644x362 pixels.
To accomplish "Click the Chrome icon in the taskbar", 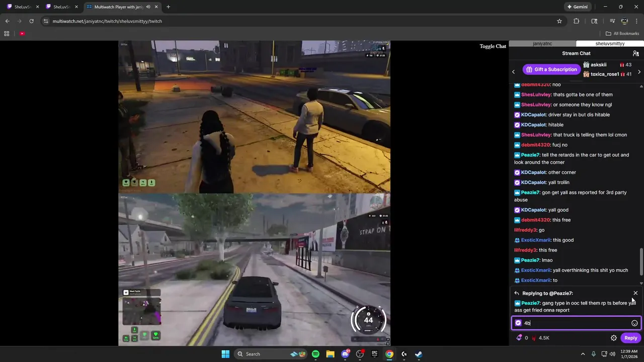I will coord(389,354).
